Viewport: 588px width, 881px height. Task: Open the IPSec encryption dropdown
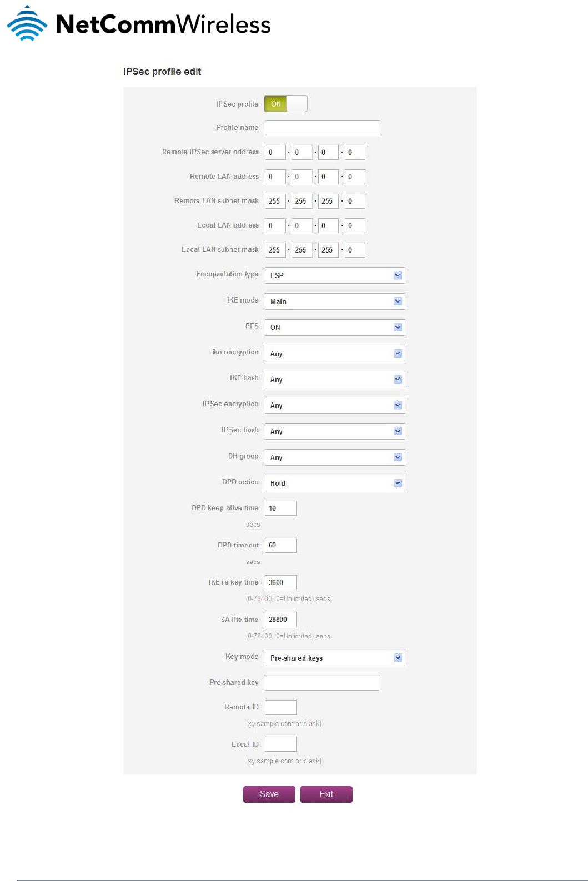tap(334, 405)
